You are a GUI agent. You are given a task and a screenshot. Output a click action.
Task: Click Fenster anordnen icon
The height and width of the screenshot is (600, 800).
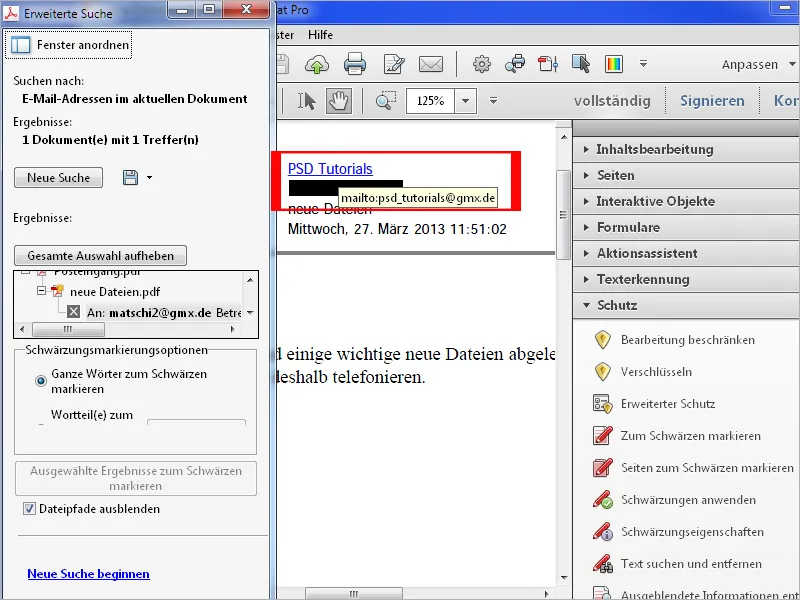(x=21, y=45)
